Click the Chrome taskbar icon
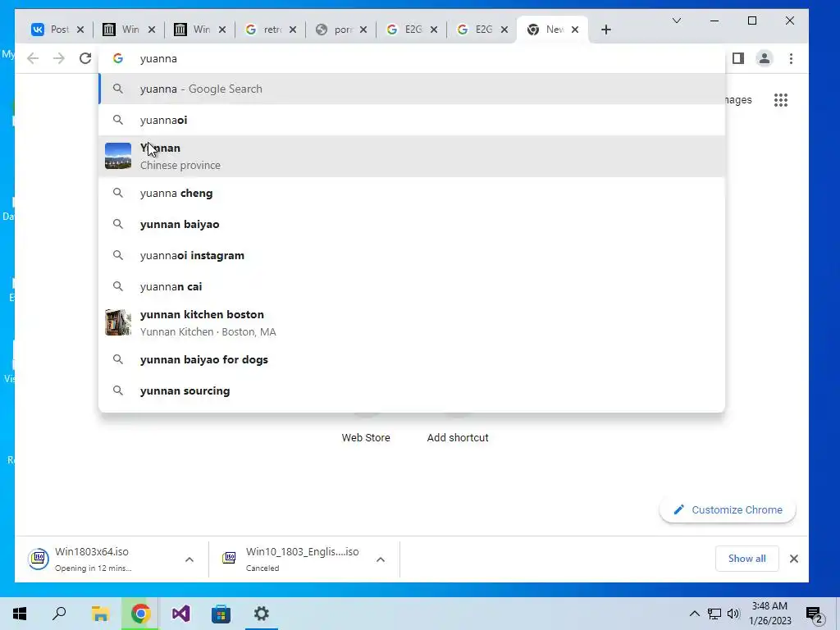The width and height of the screenshot is (840, 630). pos(140,614)
